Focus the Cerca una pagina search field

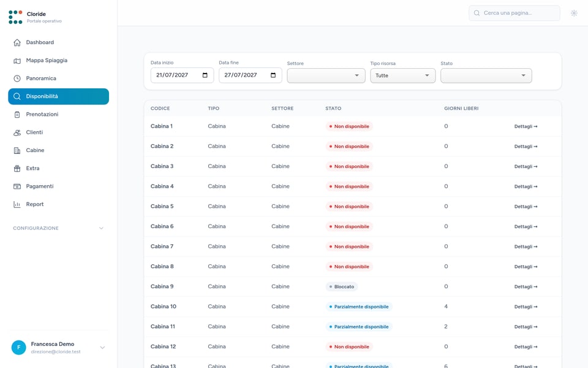click(x=514, y=13)
